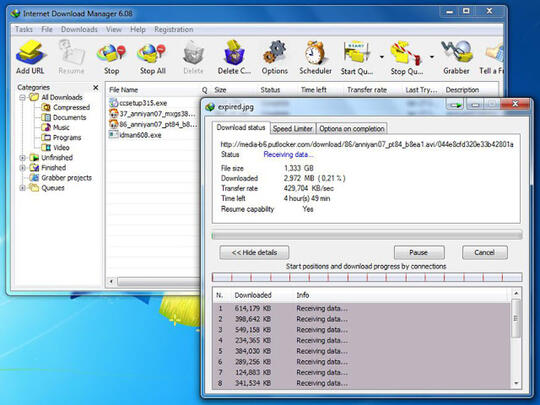
Task: Open the Documents category folder
Action: pyautogui.click(x=64, y=117)
